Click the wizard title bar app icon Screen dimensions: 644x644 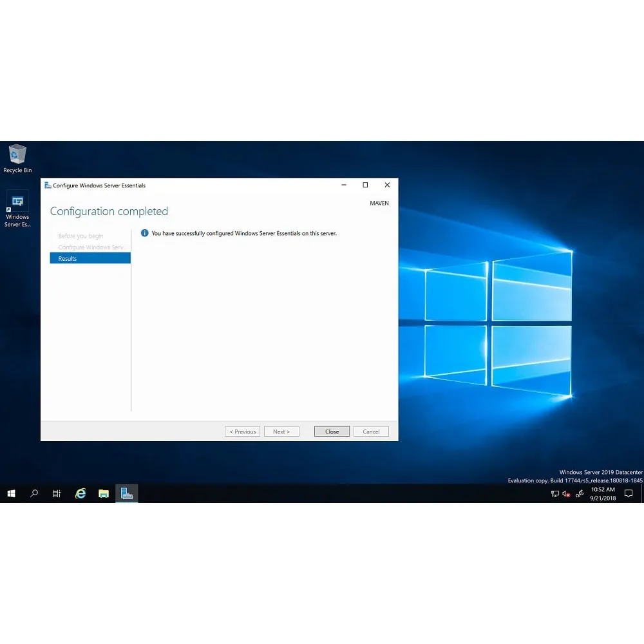pyautogui.click(x=48, y=185)
